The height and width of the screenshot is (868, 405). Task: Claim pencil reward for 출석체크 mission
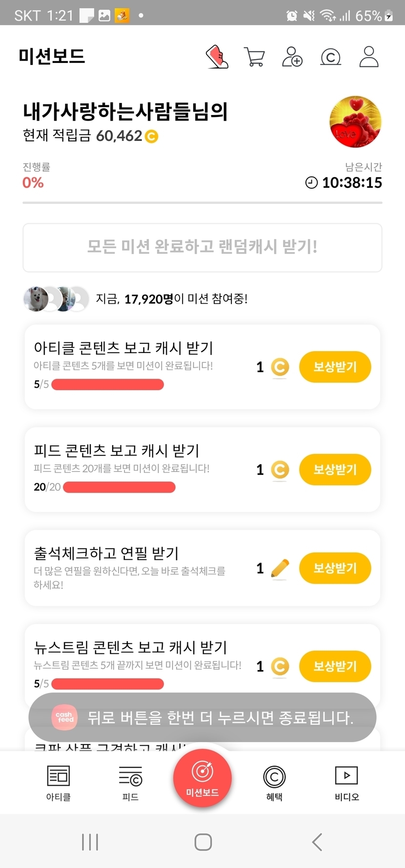[335, 568]
